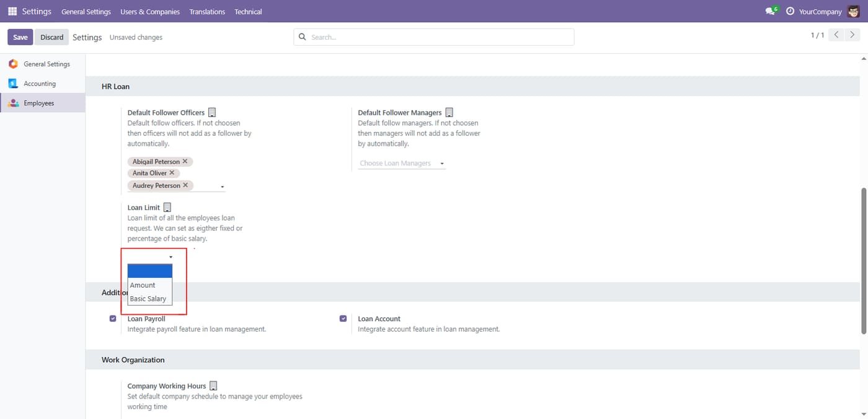Toggle the Loan Payroll checkbox
This screenshot has height=419, width=868.
click(x=113, y=319)
